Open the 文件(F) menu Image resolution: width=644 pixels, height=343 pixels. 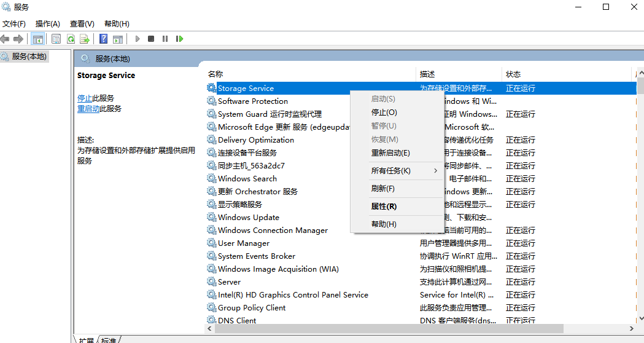pyautogui.click(x=14, y=24)
